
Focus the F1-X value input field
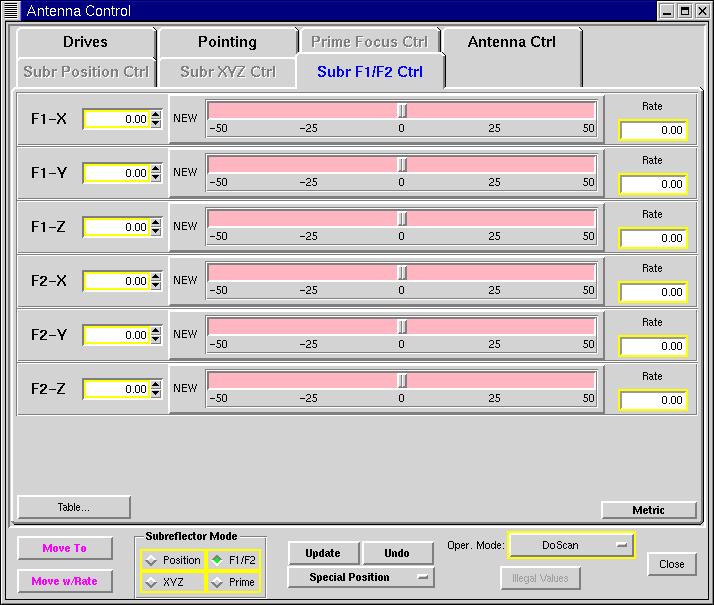point(117,119)
